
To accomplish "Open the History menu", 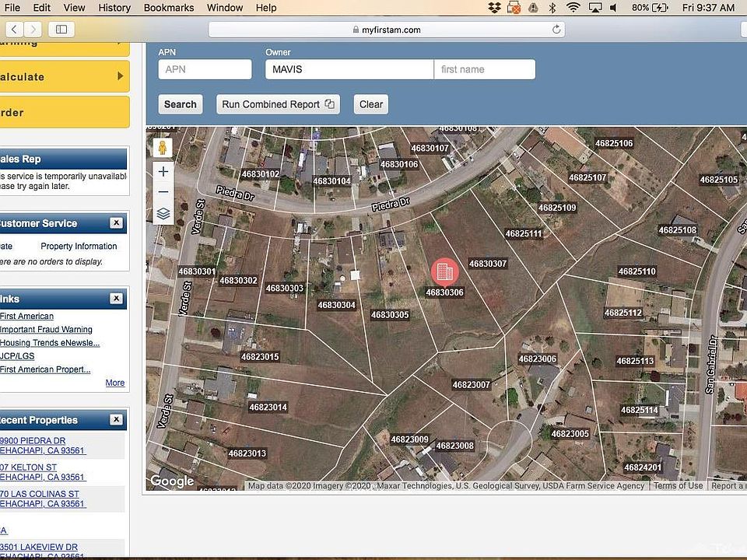I will click(x=114, y=8).
